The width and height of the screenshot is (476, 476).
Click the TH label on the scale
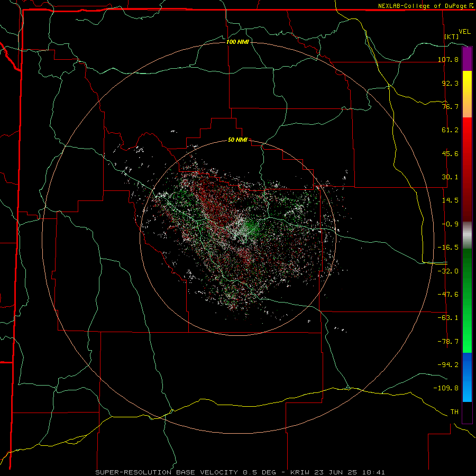click(454, 411)
